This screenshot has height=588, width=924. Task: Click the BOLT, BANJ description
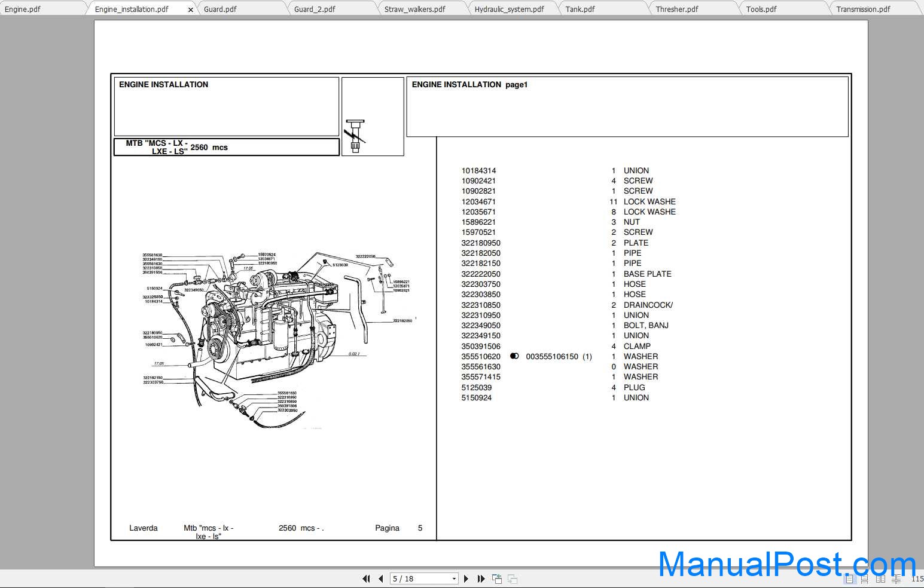(x=646, y=325)
